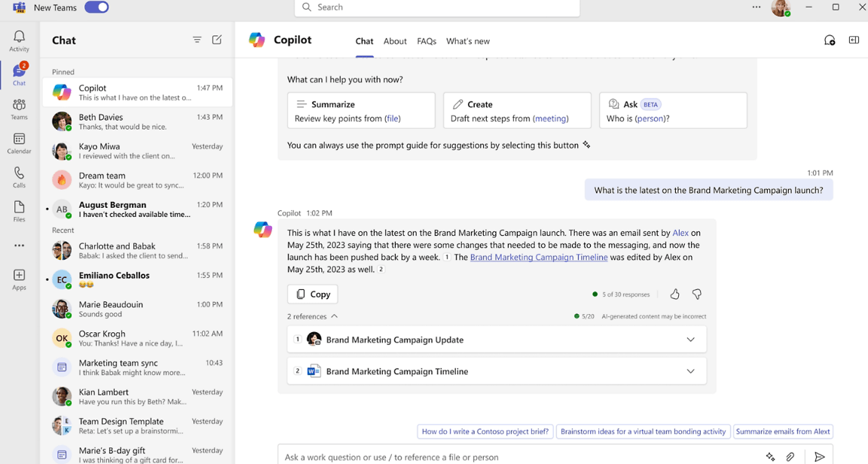Image resolution: width=868 pixels, height=464 pixels.
Task: Open the profile avatar in title bar
Action: pos(781,8)
